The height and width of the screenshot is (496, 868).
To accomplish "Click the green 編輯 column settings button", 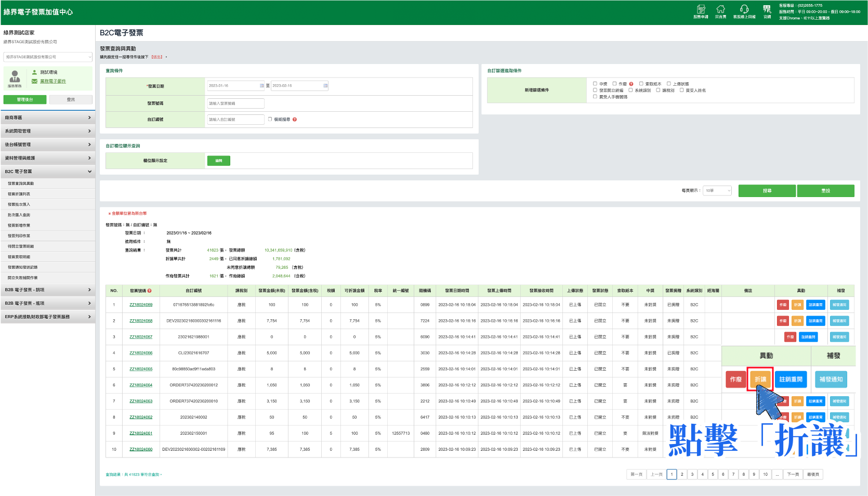I will click(219, 161).
